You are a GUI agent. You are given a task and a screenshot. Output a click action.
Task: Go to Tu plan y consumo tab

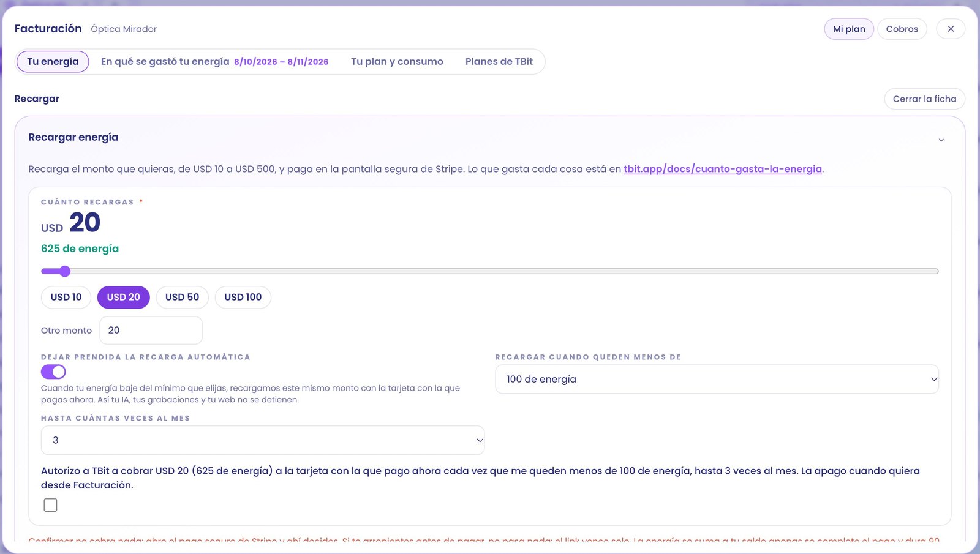[x=397, y=61]
